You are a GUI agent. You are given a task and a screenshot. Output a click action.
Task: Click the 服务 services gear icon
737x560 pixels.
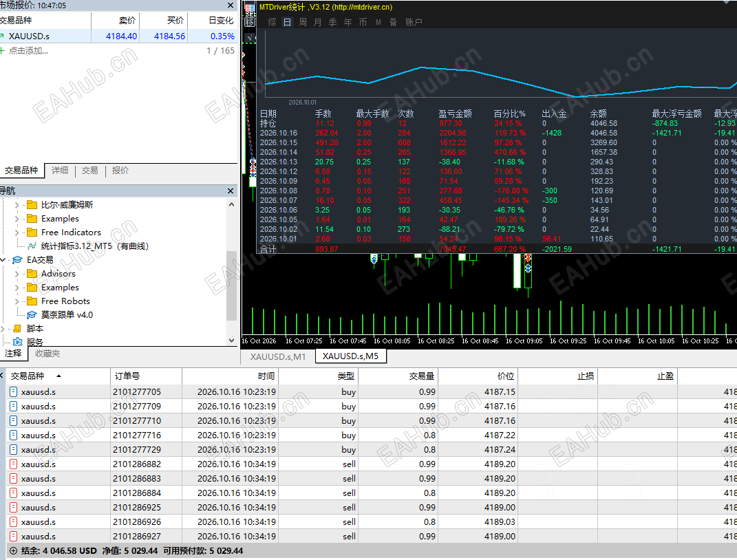(x=17, y=342)
